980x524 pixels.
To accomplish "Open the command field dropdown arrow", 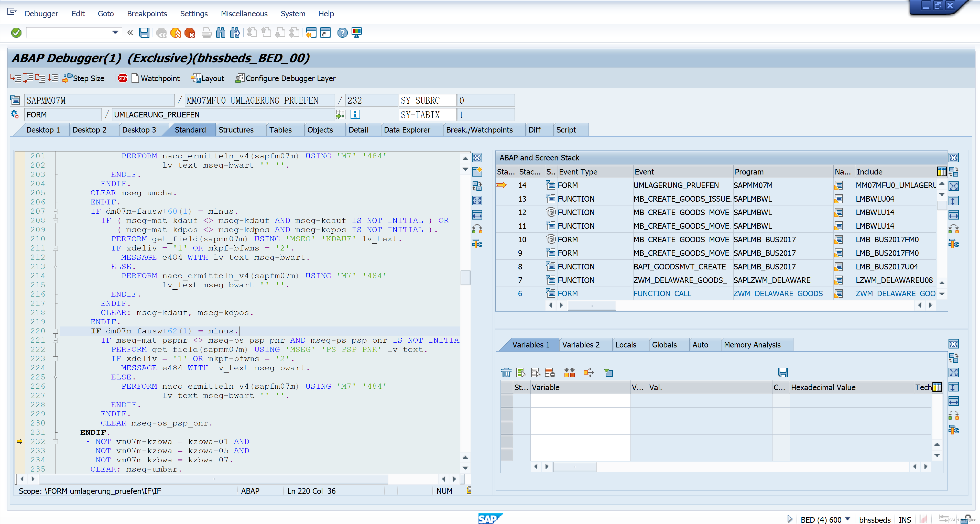I will click(x=115, y=33).
